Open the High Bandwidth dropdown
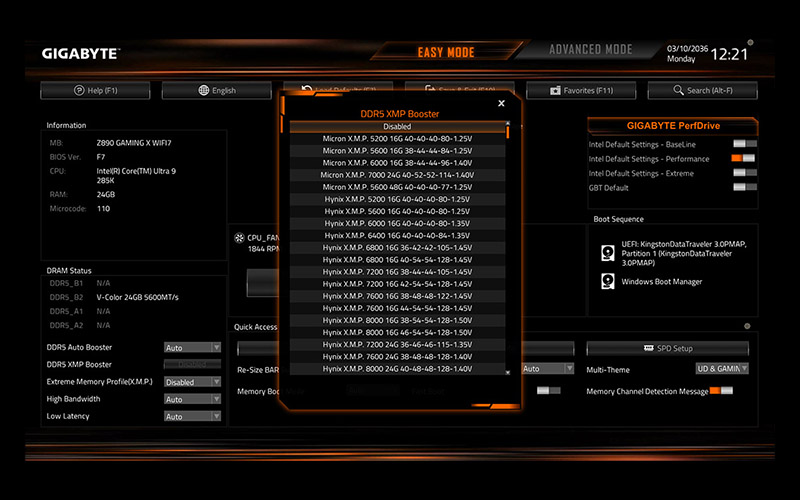This screenshot has width=800, height=500. [192, 399]
